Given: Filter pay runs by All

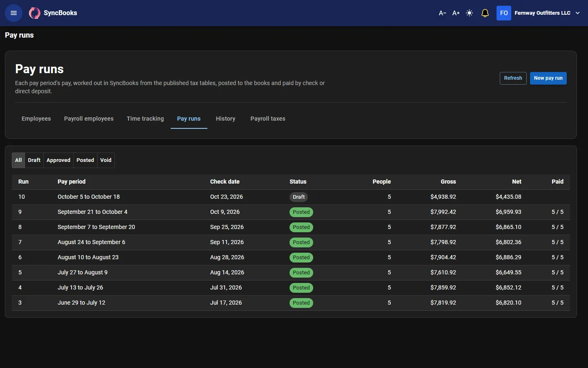Looking at the screenshot, I should click(x=18, y=160).
